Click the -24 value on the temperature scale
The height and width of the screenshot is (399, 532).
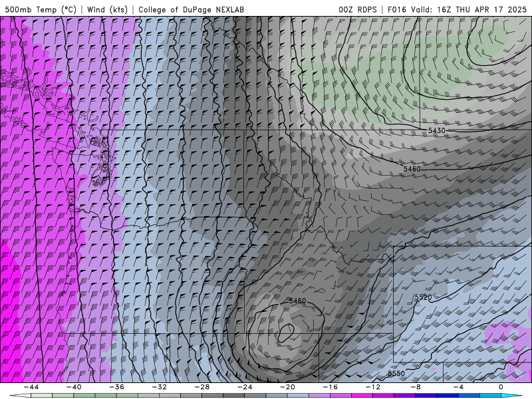coord(245,387)
